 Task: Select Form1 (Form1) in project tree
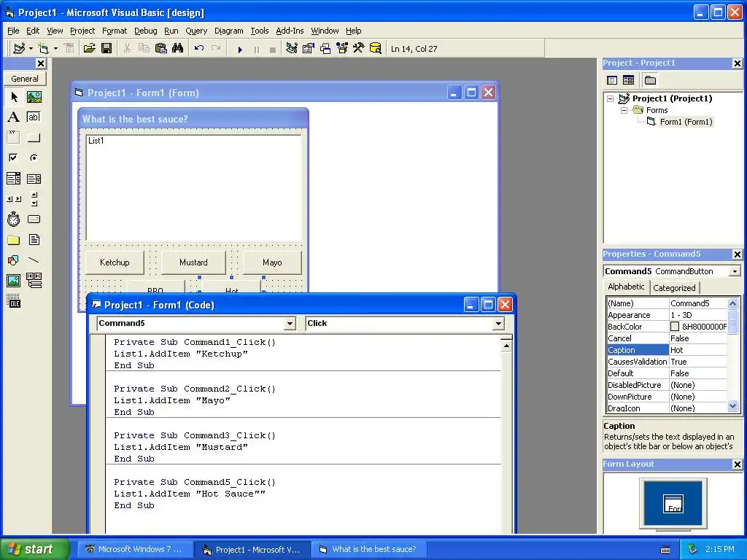point(686,122)
